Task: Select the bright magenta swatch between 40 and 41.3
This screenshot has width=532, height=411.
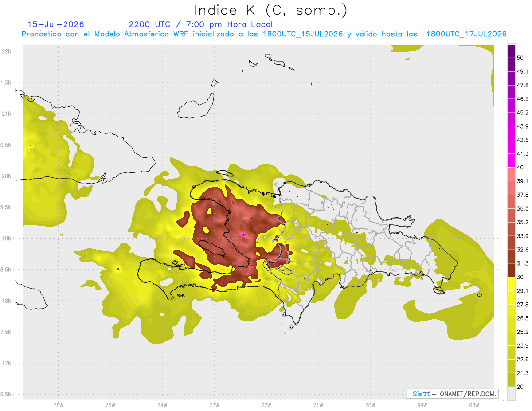Action: click(x=511, y=160)
